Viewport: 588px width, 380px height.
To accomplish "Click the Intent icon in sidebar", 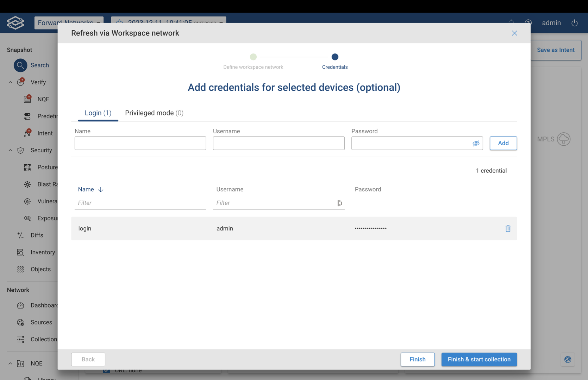I will pos(27,133).
